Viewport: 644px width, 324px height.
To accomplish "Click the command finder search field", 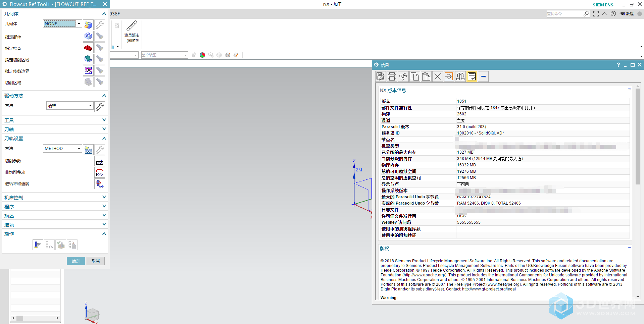I will point(564,14).
